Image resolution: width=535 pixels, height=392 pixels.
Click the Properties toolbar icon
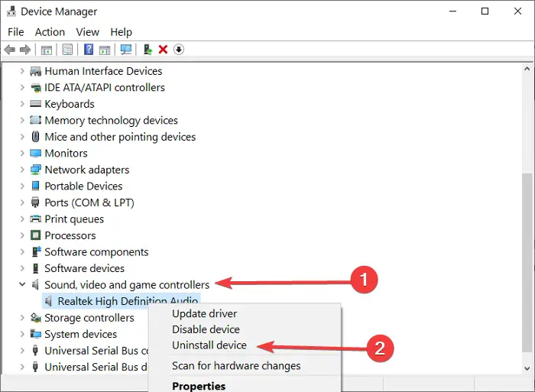67,50
